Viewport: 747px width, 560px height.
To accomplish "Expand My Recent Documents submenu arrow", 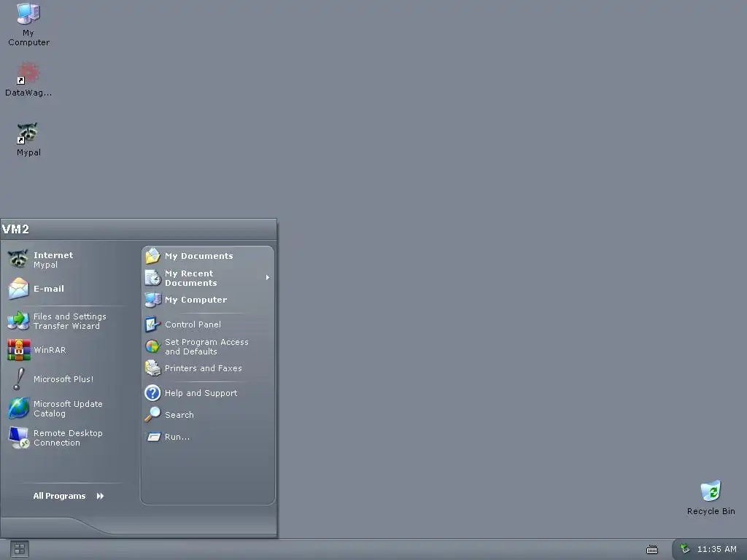I will tap(268, 277).
